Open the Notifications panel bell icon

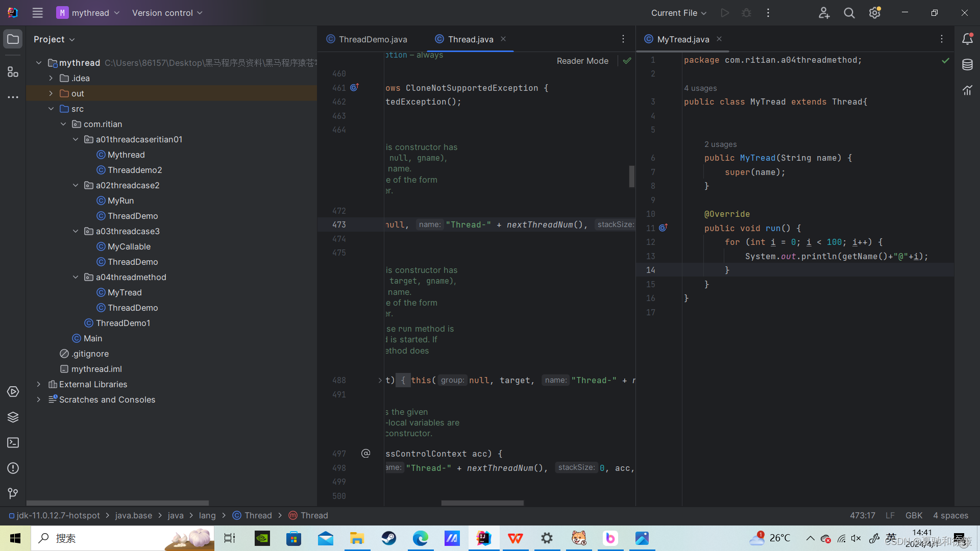click(967, 39)
